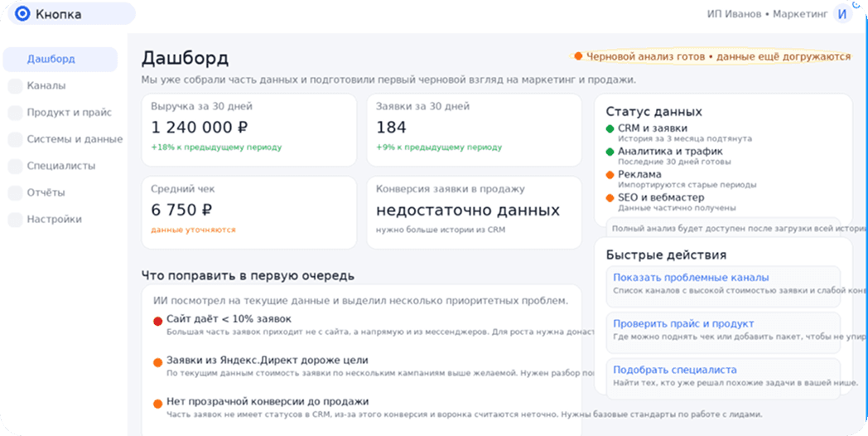868x436 pixels.
Task: Click Заявки из Яндекс.Директ дороже цели issue
Action: click(267, 360)
